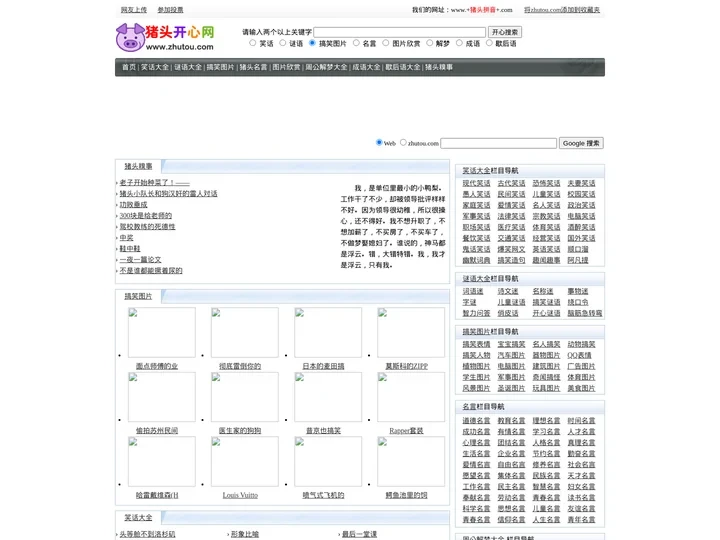The width and height of the screenshot is (720, 540).
Task: Select the 歇后语 search radio button
Action: pos(489,43)
